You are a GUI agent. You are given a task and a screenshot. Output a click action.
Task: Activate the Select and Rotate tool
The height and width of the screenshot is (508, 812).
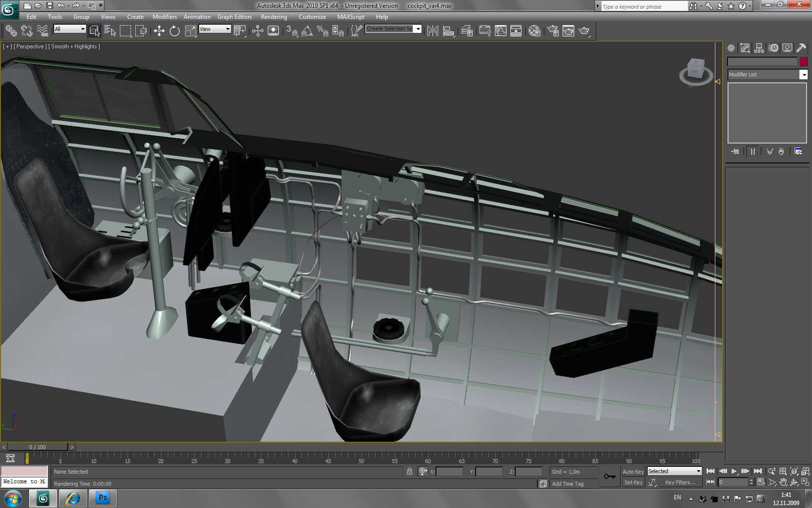click(x=174, y=31)
